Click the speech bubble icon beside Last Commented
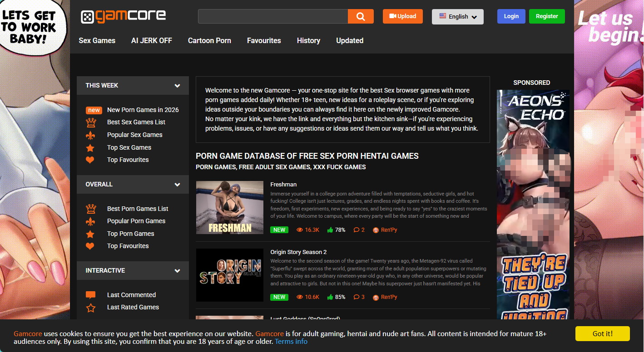Image resolution: width=644 pixels, height=352 pixels. pos(90,295)
